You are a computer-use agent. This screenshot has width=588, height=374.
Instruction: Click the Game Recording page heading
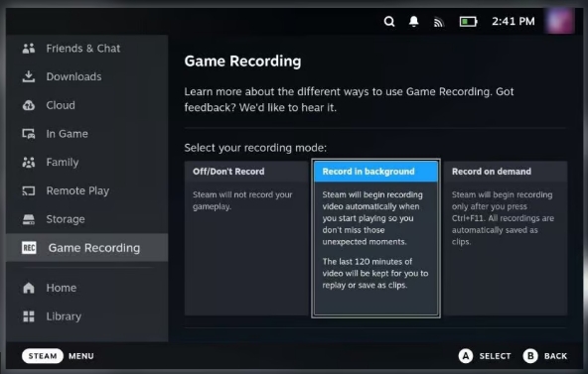click(242, 62)
